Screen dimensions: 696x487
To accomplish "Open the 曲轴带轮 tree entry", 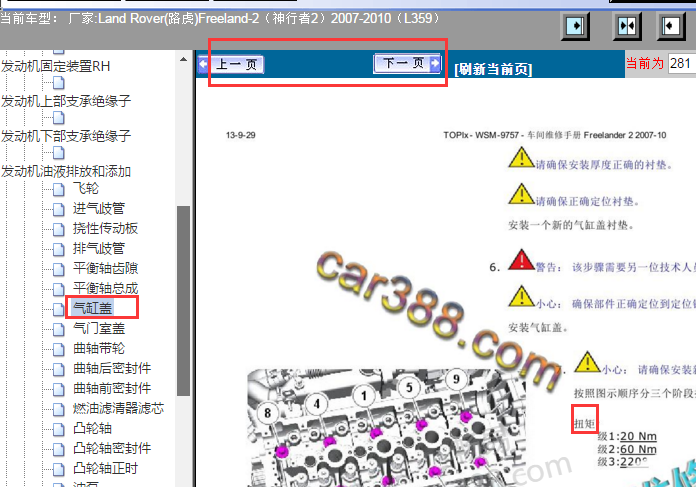I will click(x=99, y=348).
